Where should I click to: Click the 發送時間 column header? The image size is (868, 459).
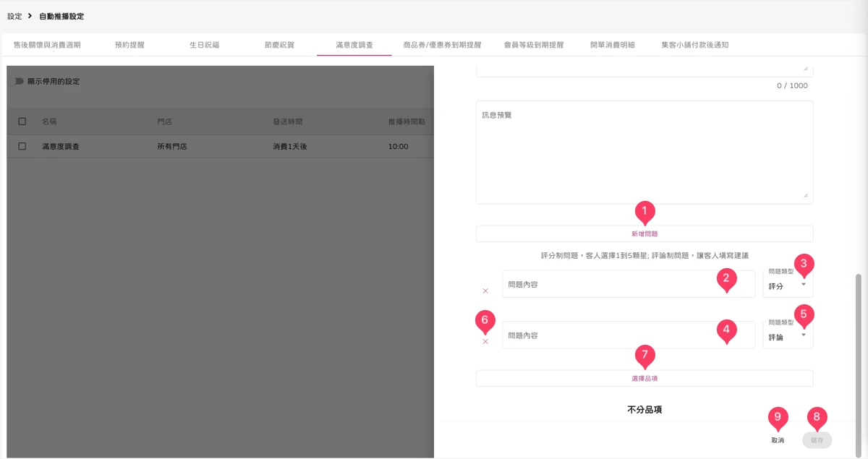(287, 121)
